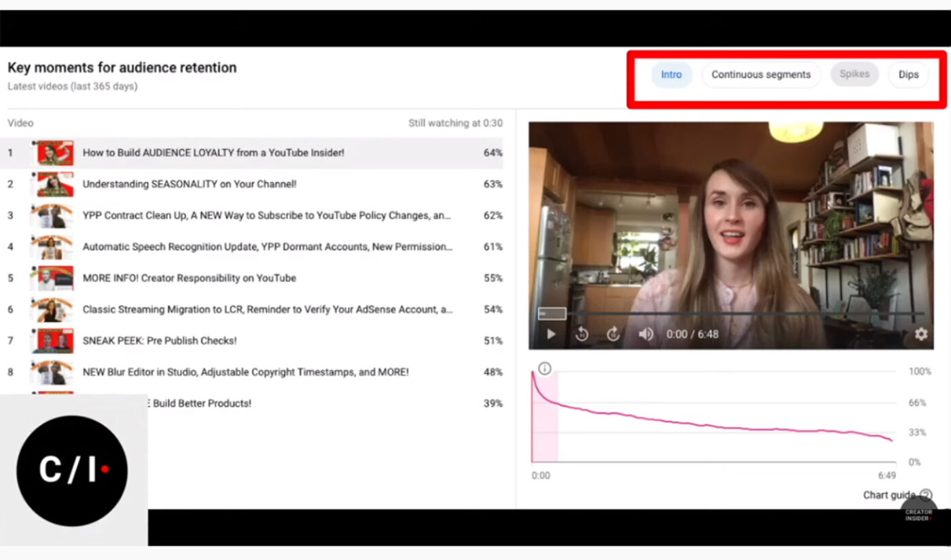Open the NEW Blur Editor video title
Screen dimensions: 951x560
pyautogui.click(x=245, y=371)
